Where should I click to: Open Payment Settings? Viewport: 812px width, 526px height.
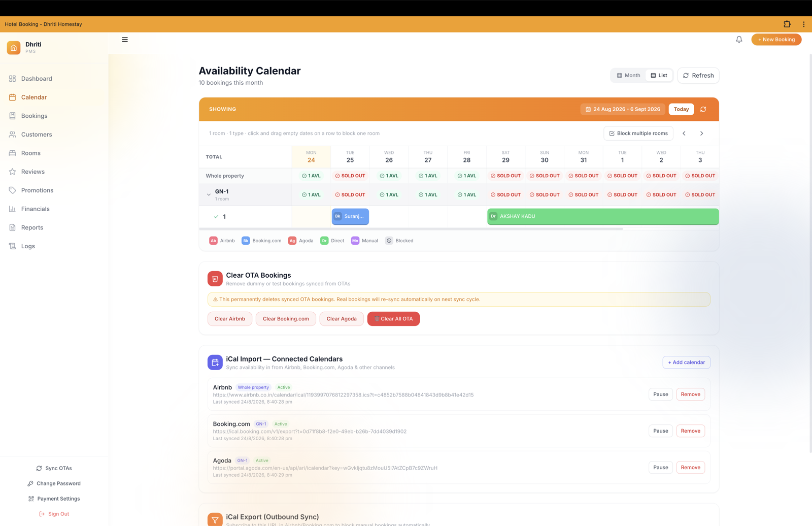coord(54,499)
